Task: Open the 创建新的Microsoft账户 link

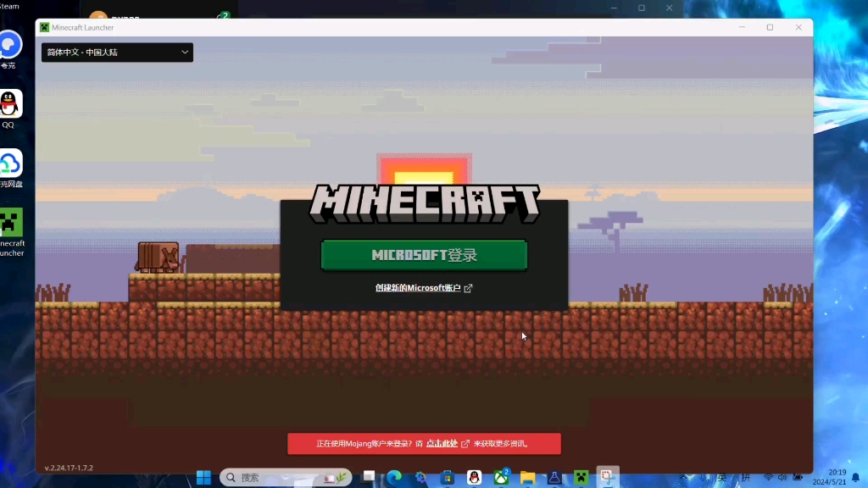Action: point(418,288)
